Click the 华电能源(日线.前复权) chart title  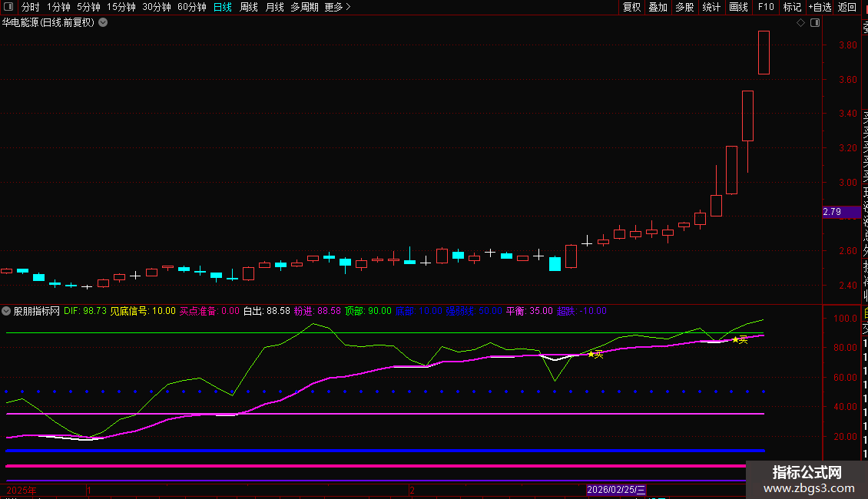click(x=48, y=23)
